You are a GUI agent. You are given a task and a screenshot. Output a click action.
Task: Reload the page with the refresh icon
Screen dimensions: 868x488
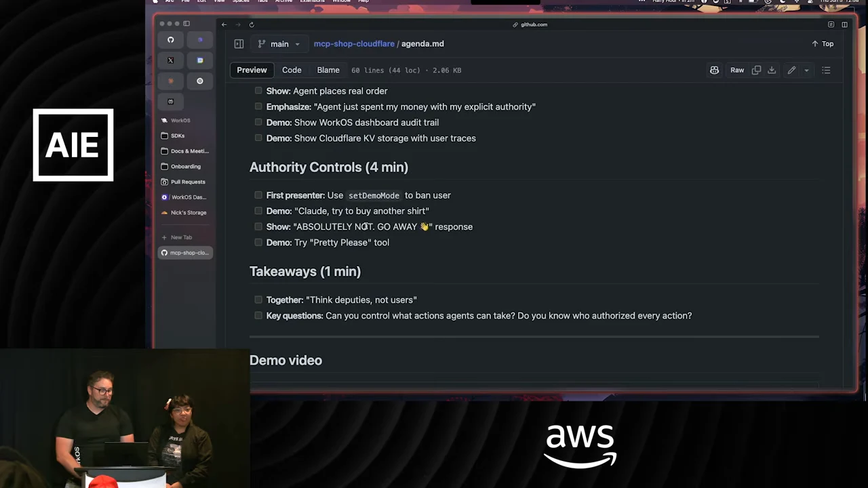pos(252,24)
